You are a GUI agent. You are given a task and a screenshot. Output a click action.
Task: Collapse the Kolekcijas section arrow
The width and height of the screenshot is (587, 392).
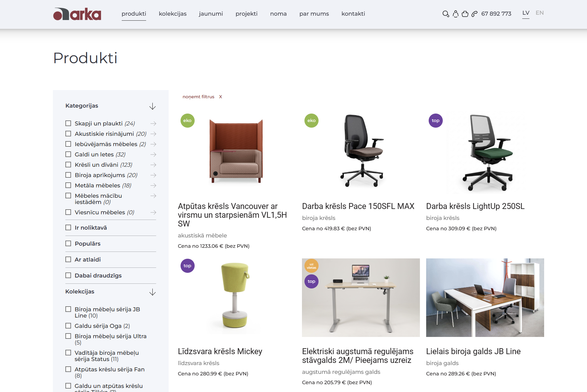(152, 292)
